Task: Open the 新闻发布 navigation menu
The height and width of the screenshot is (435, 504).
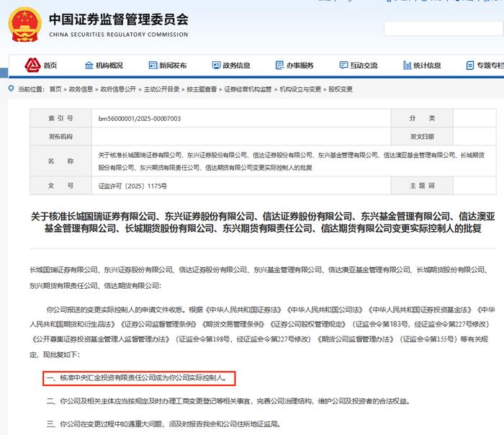Action: tap(173, 66)
